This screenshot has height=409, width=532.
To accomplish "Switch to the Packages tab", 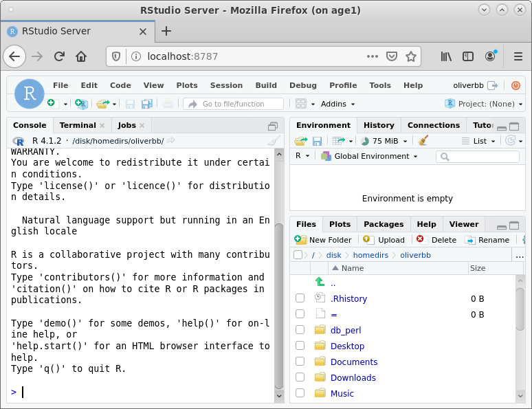I will [x=383, y=224].
